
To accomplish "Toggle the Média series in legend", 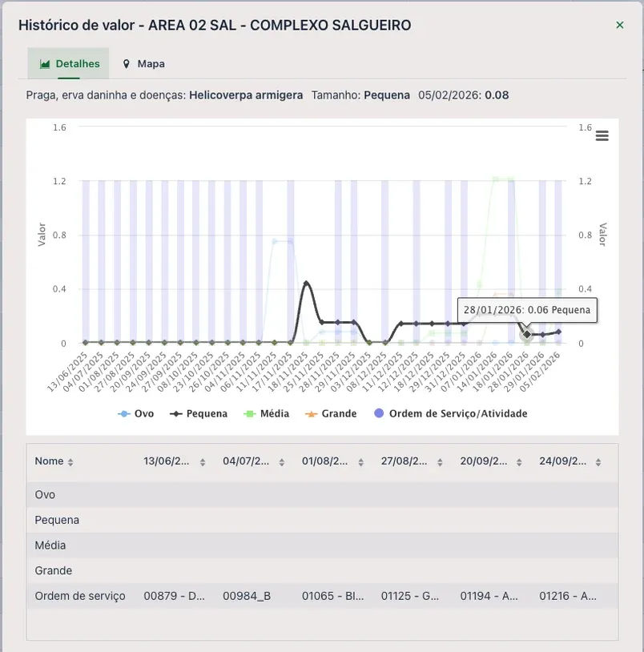I will pos(267,414).
